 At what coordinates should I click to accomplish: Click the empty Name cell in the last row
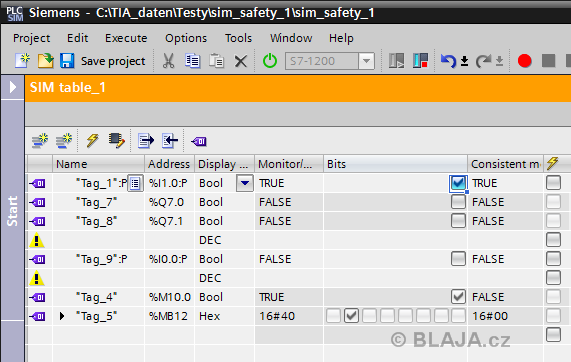(x=98, y=335)
